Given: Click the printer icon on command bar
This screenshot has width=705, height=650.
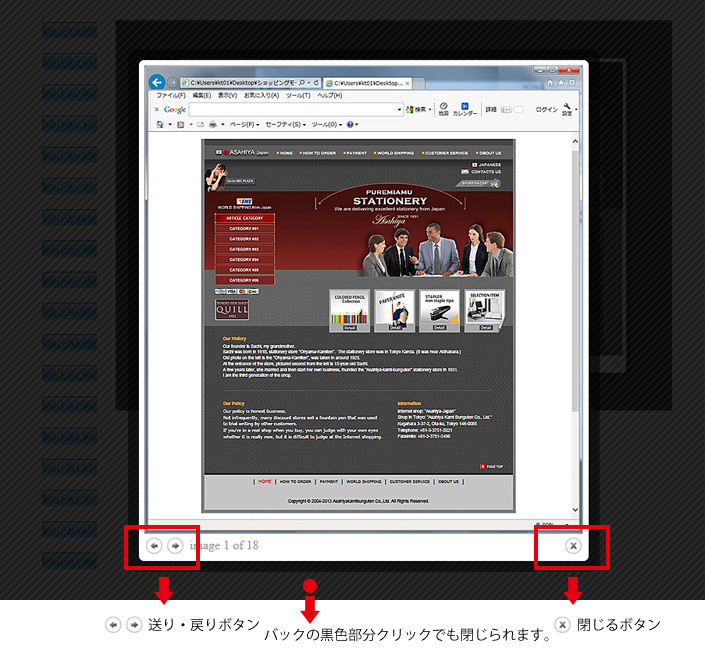Looking at the screenshot, I should point(213,125).
